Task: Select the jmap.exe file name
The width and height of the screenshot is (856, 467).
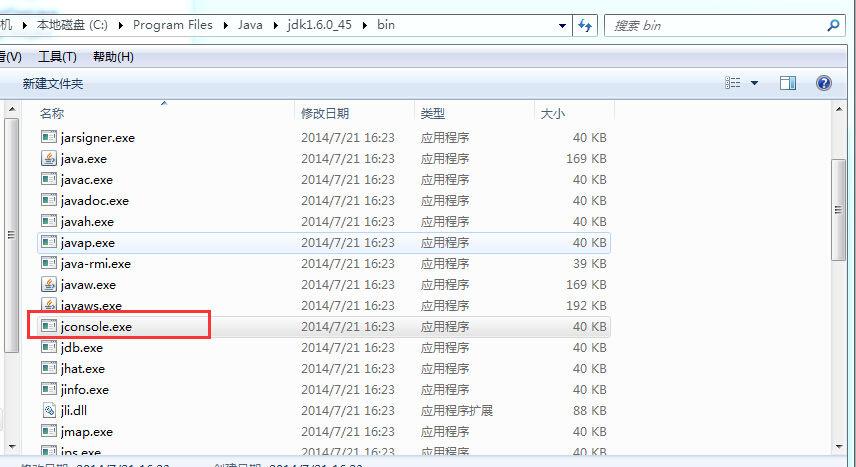Action: [x=86, y=431]
